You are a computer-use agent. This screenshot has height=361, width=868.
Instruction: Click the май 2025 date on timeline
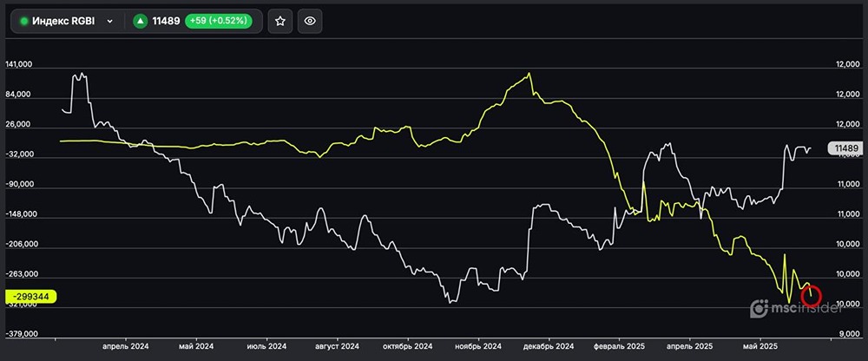click(759, 345)
